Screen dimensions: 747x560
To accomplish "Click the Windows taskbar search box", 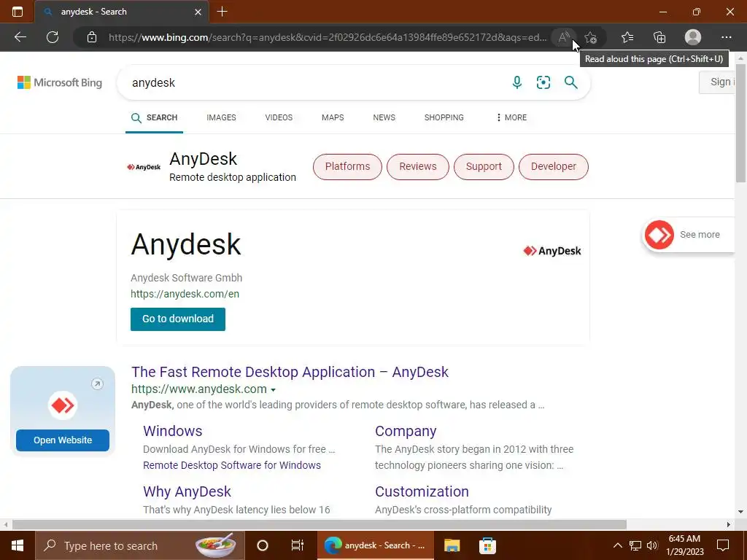I will pos(139,545).
